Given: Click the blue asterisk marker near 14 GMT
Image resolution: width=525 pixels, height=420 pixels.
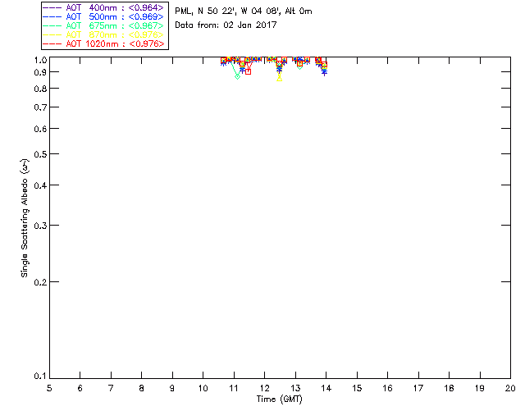Looking at the screenshot, I should click(325, 72).
